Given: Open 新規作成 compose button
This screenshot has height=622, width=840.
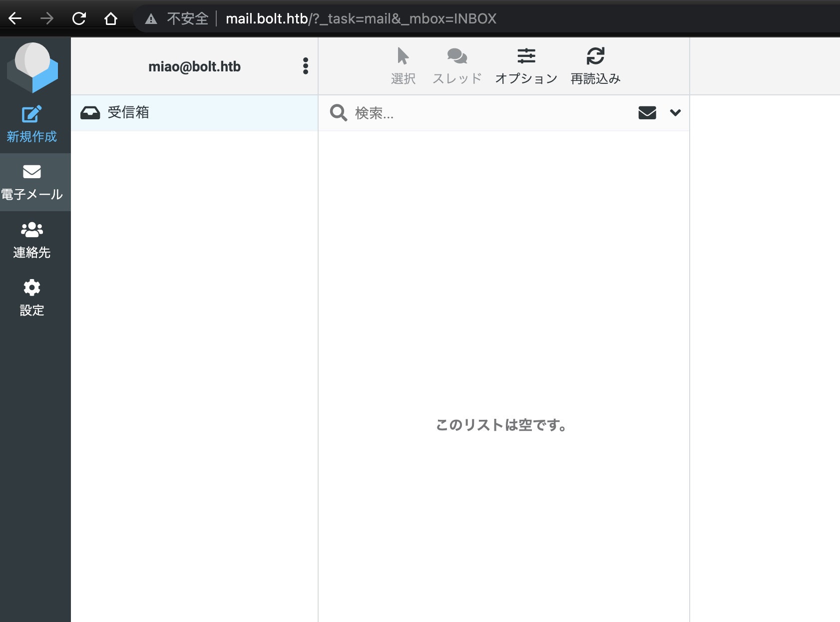Looking at the screenshot, I should point(32,124).
